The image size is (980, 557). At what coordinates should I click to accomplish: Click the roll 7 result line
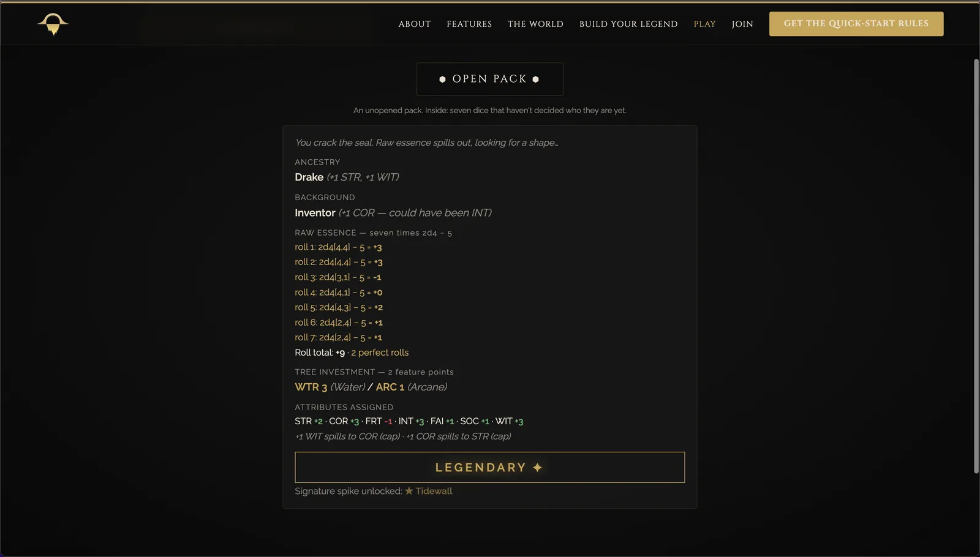338,337
